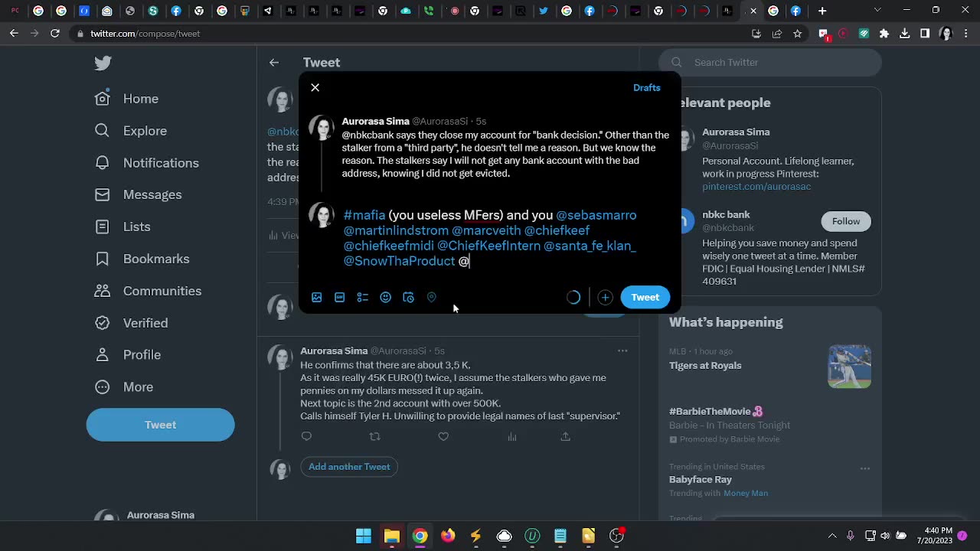Add a GIF to the tweet
This screenshot has height=551, width=980.
(340, 298)
